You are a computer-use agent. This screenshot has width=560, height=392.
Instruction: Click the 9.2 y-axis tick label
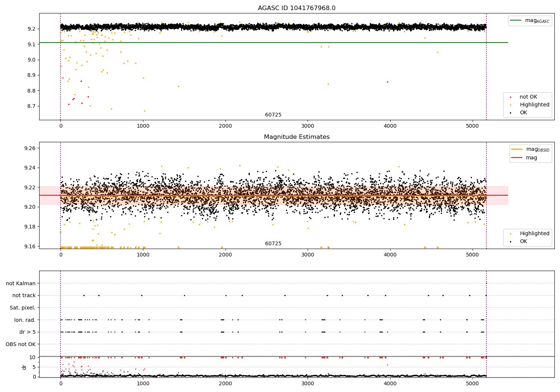click(x=31, y=29)
